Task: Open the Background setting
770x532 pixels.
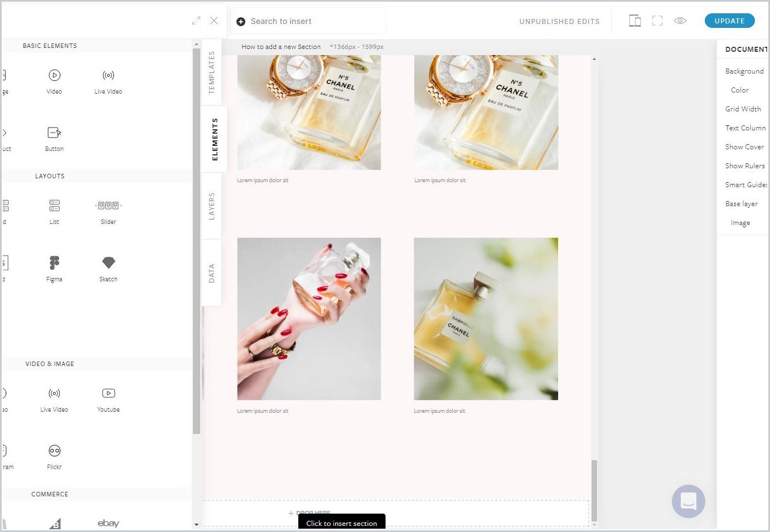Action: (744, 71)
